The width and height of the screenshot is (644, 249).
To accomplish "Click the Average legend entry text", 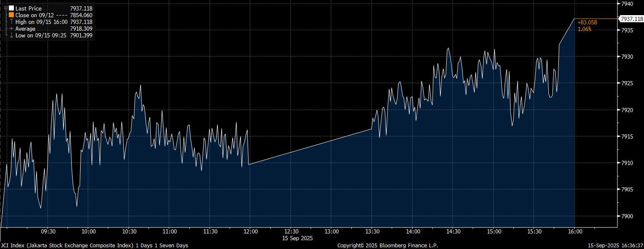I will pos(25,29).
